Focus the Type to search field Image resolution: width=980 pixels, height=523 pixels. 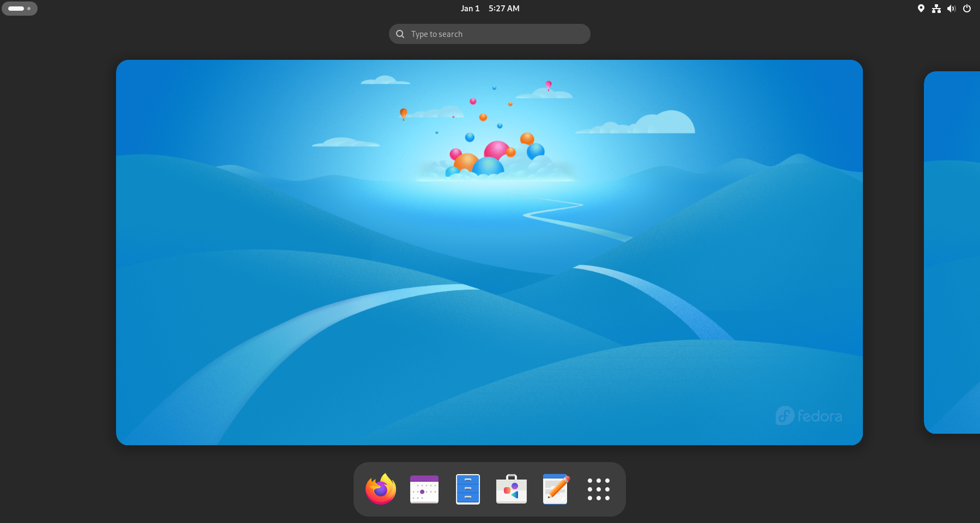point(489,34)
